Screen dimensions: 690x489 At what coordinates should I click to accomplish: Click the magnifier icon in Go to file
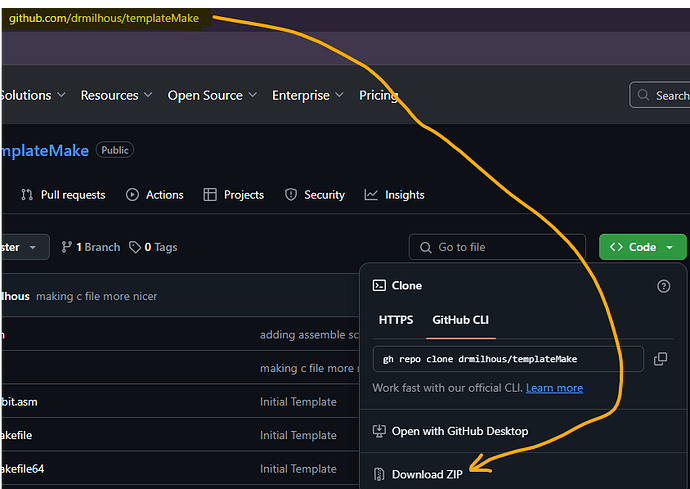coord(426,247)
